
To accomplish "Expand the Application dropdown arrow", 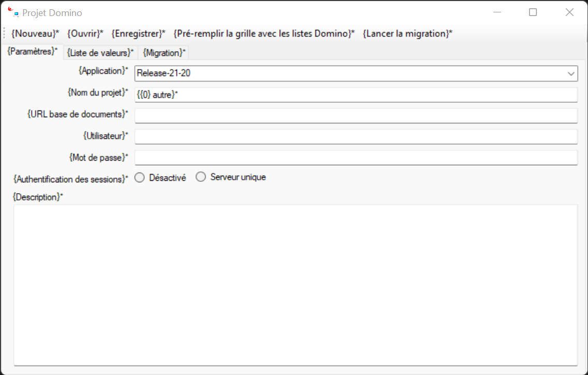I will point(571,73).
